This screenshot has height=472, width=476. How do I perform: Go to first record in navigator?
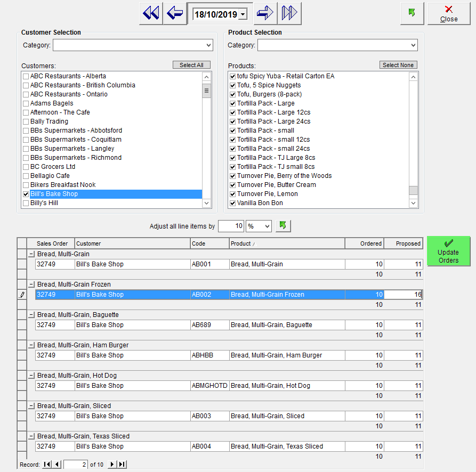point(47,465)
